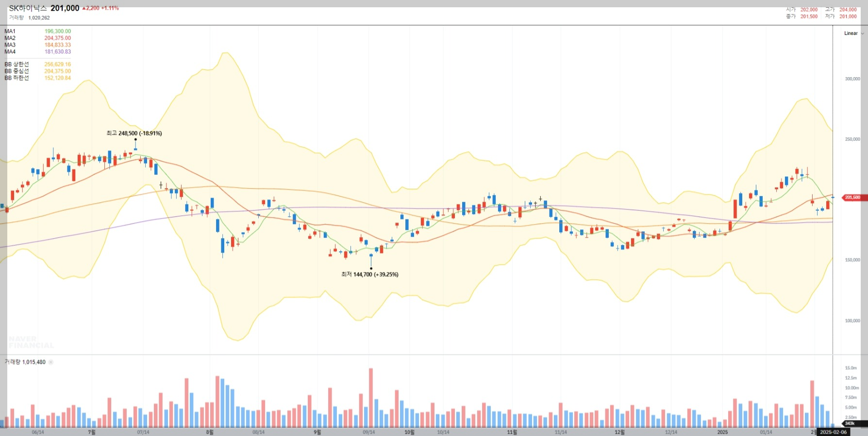Click the 저가 201,000 low price
The width and height of the screenshot is (868, 436).
pyautogui.click(x=841, y=16)
